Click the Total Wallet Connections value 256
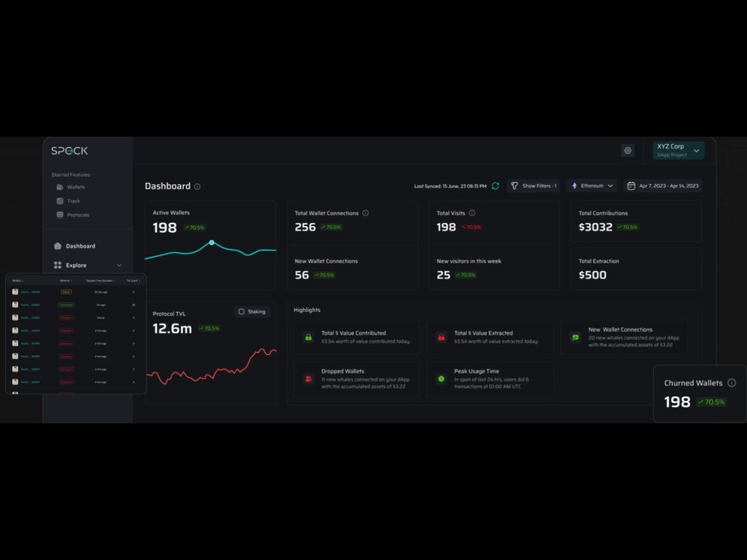The image size is (747, 560). click(x=306, y=227)
